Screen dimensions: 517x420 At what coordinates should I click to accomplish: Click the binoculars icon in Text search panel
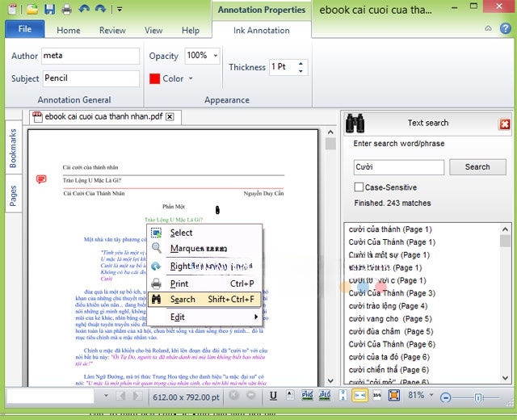(x=355, y=124)
